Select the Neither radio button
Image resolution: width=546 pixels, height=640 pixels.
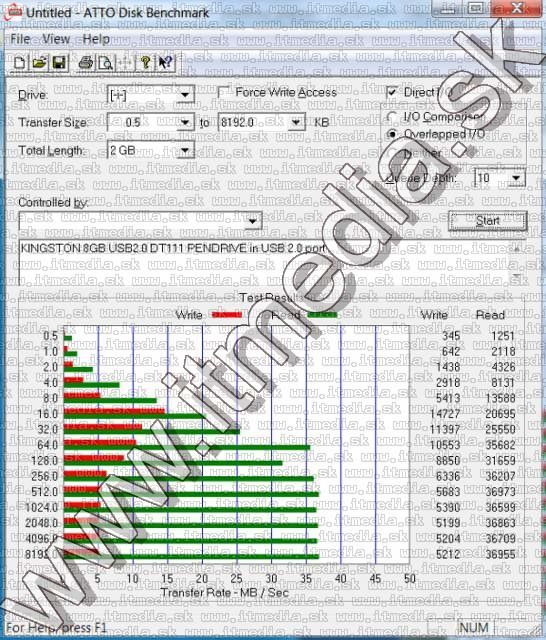(x=392, y=153)
